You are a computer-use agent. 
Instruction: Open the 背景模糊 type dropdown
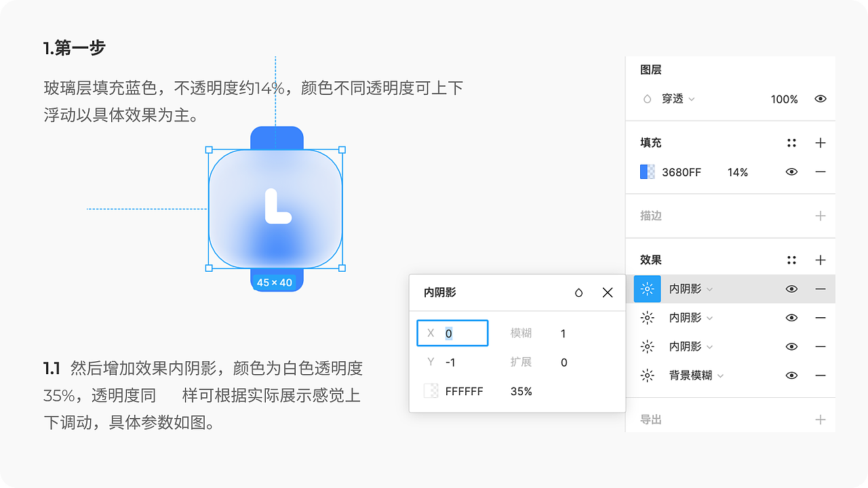(x=721, y=375)
